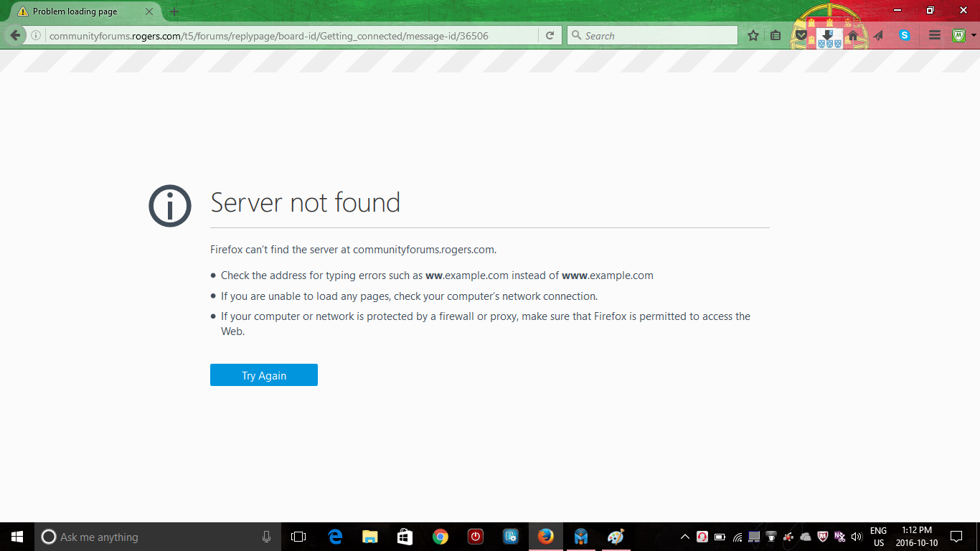This screenshot has width=980, height=551.
Task: Show hidden system tray icons
Action: [685, 537]
